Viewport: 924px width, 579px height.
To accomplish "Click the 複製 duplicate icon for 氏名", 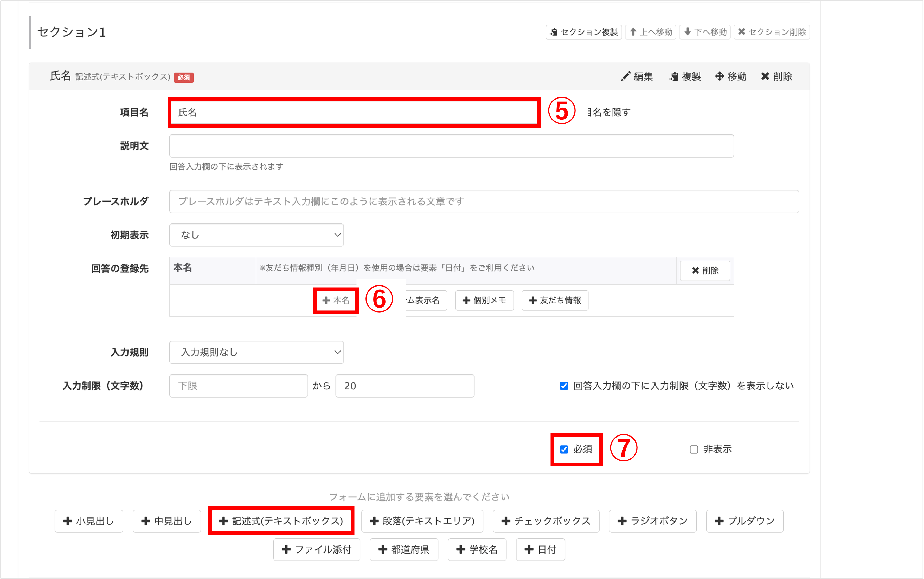I will pos(674,77).
